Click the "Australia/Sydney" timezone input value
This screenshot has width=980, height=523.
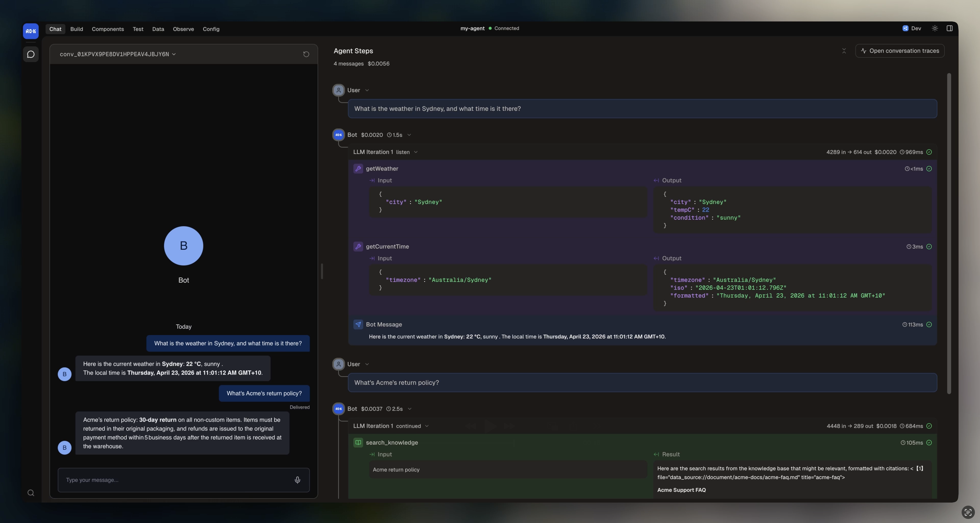point(460,280)
